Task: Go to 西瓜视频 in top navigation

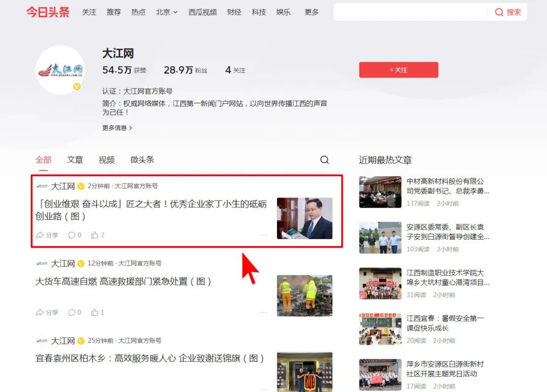Action: click(x=202, y=12)
